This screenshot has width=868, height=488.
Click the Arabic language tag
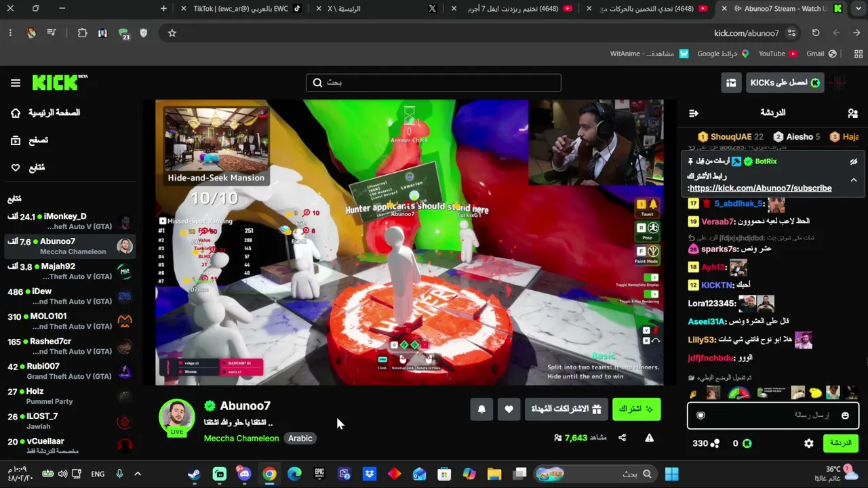point(300,439)
